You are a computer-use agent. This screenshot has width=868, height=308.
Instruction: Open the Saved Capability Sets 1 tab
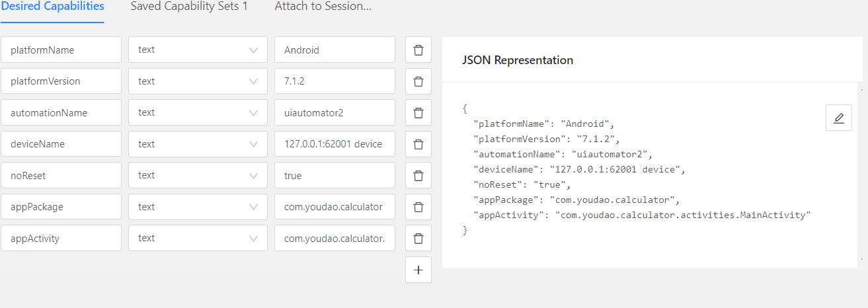(x=189, y=7)
